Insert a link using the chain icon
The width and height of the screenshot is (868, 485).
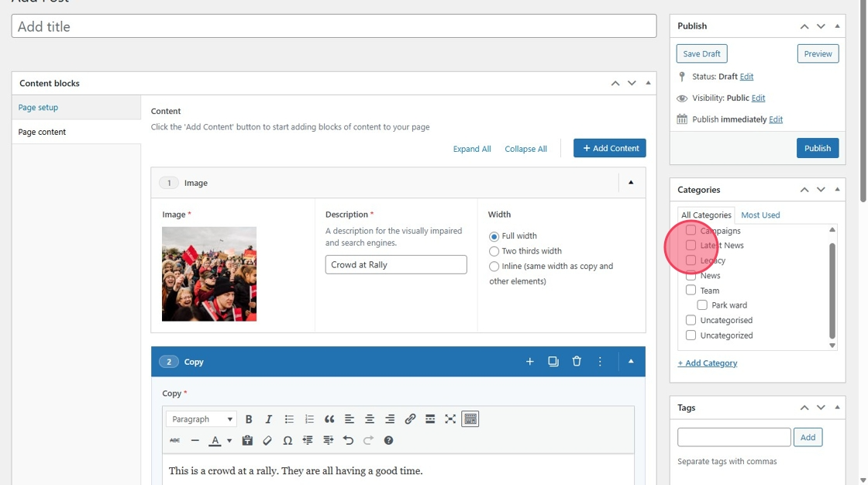tap(410, 419)
